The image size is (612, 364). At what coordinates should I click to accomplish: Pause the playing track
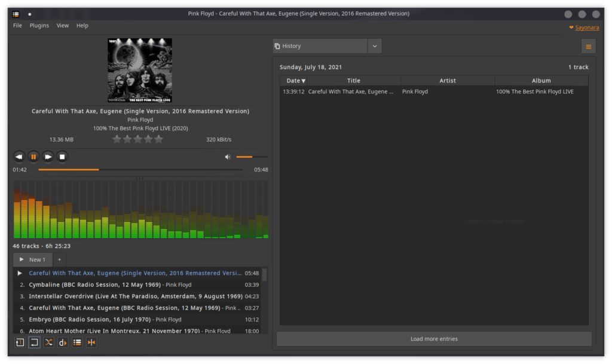(x=33, y=157)
